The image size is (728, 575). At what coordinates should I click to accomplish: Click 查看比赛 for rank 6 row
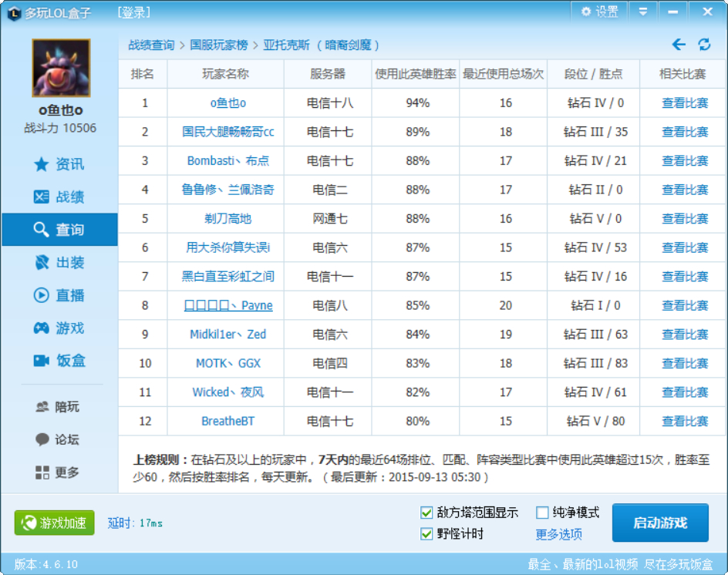[x=685, y=247]
